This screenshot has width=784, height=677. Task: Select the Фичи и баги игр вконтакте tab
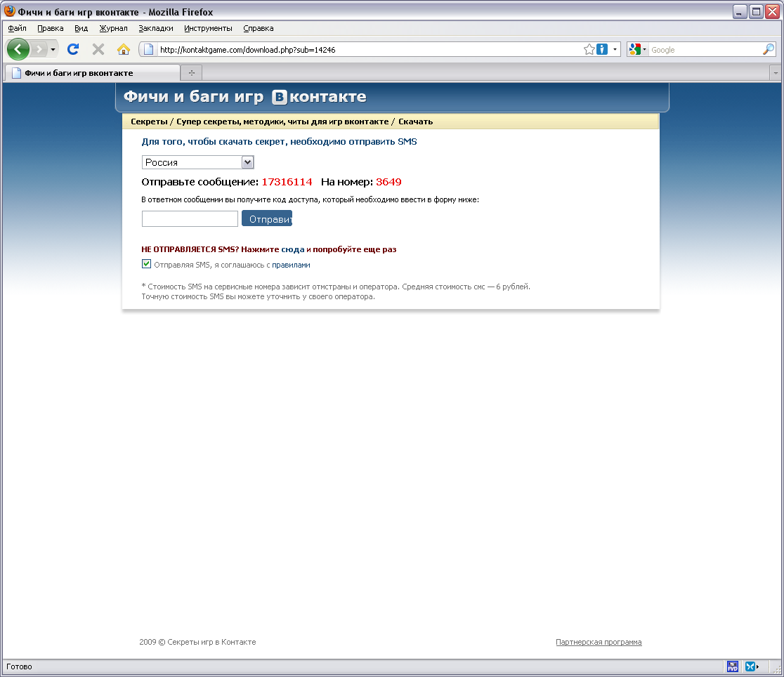(x=93, y=73)
